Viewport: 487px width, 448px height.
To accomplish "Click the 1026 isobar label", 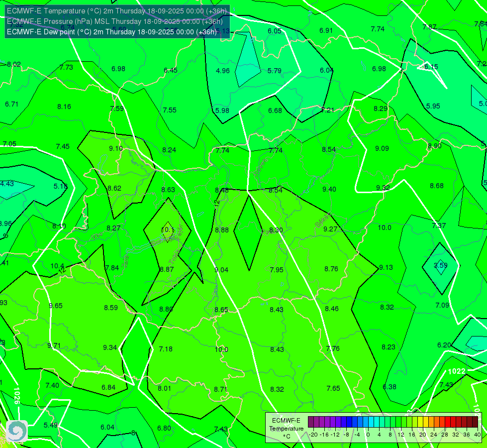I will click(16, 395).
